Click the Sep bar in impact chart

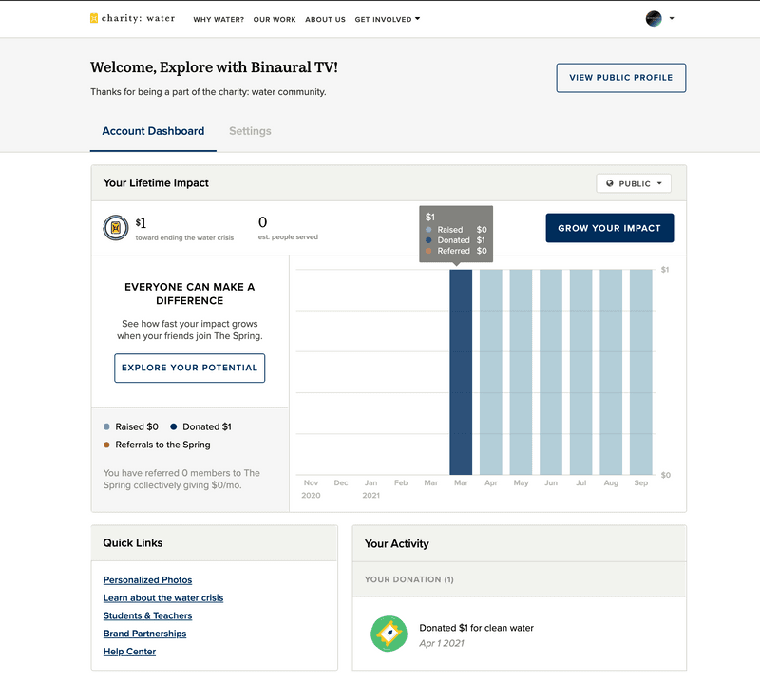640,372
